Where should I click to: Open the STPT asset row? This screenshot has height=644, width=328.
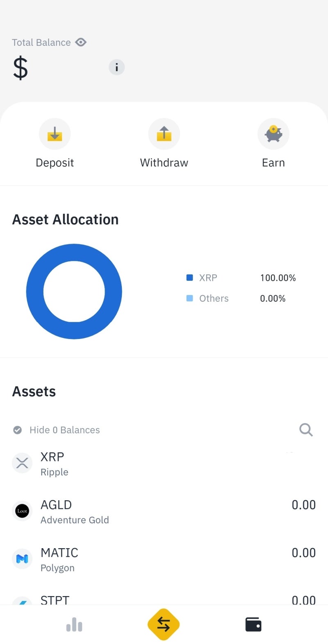pyautogui.click(x=164, y=599)
